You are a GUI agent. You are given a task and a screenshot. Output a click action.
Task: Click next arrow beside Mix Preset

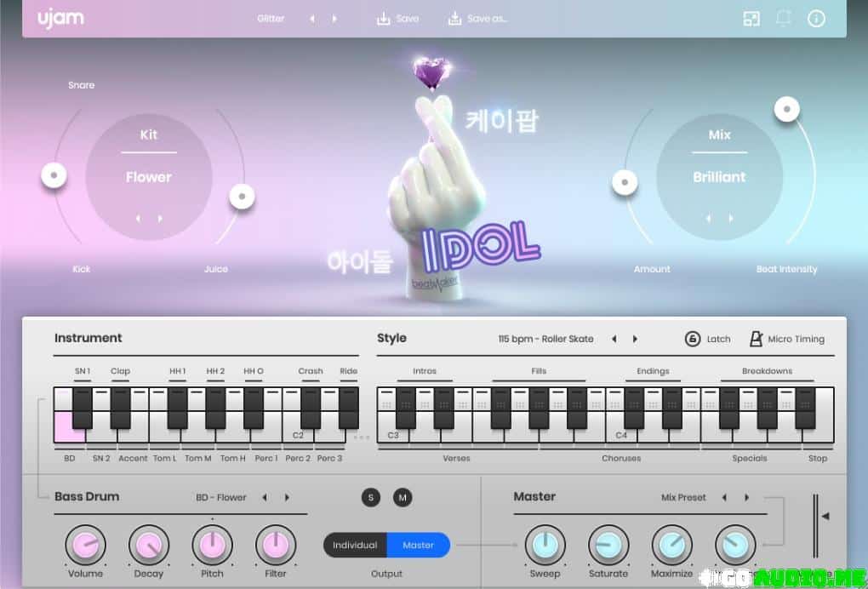coord(747,498)
